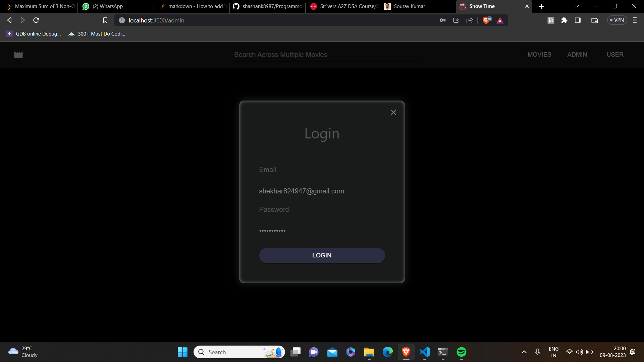Image resolution: width=644 pixels, height=362 pixels.
Task: Bookmark this page with bookmark icon
Action: click(x=105, y=20)
